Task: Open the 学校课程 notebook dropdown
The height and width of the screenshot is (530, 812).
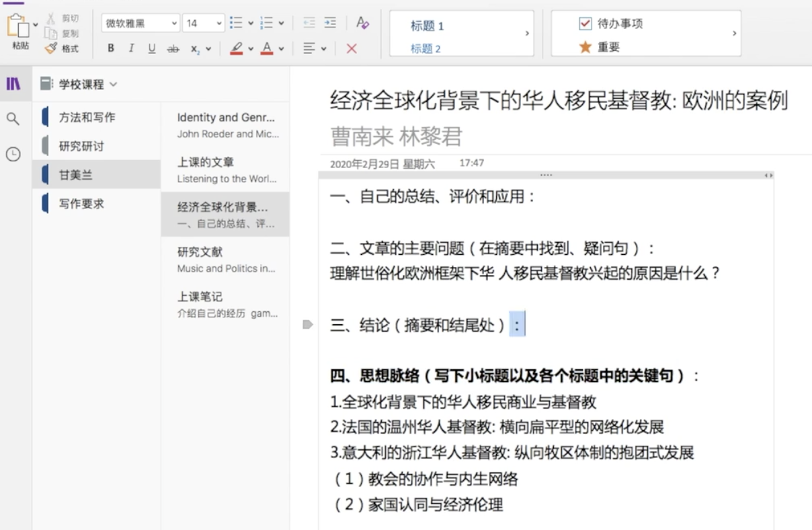Action: click(78, 84)
